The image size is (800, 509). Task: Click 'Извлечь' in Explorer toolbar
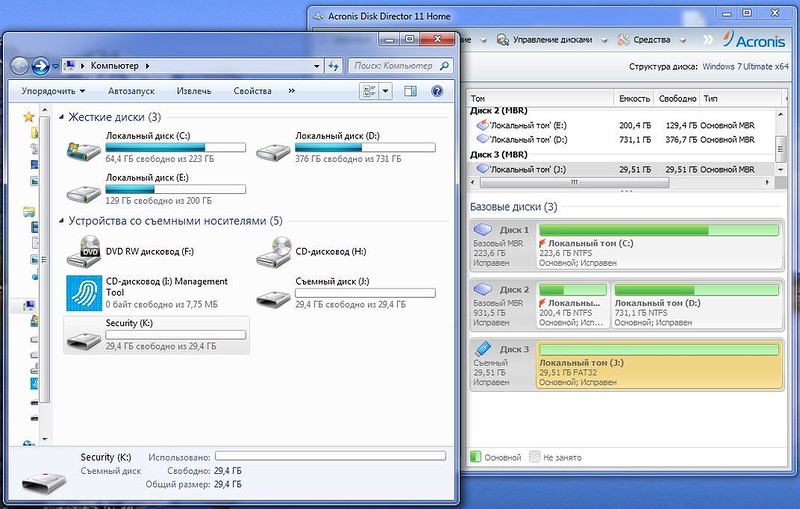click(194, 91)
